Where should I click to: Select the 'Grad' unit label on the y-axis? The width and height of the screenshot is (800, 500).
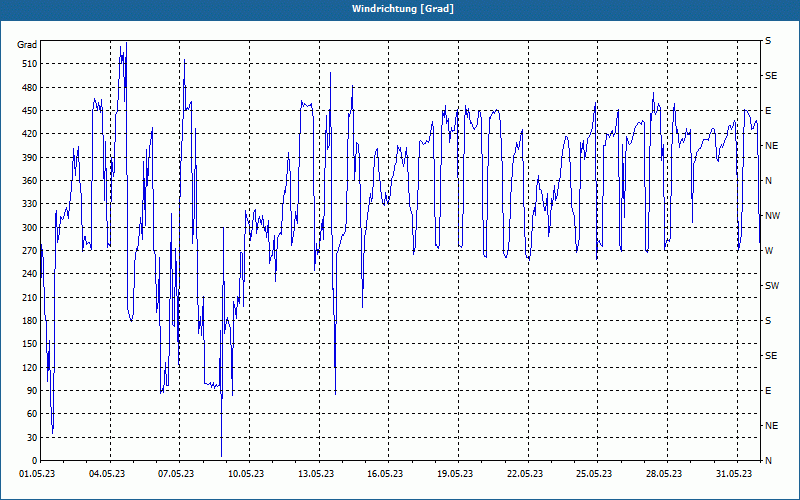click(x=27, y=45)
